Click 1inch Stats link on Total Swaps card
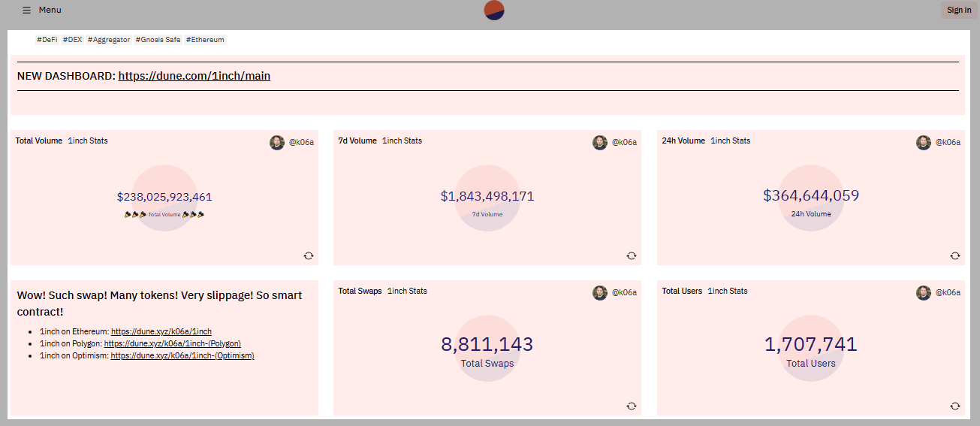This screenshot has width=980, height=426. [407, 291]
